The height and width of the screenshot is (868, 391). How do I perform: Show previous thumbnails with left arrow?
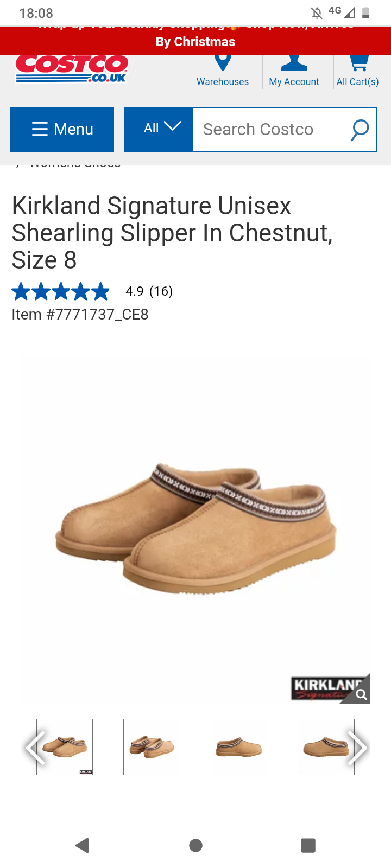(x=36, y=748)
